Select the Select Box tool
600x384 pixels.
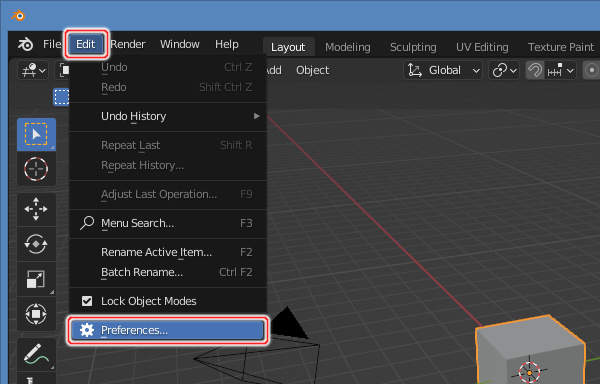[36, 134]
